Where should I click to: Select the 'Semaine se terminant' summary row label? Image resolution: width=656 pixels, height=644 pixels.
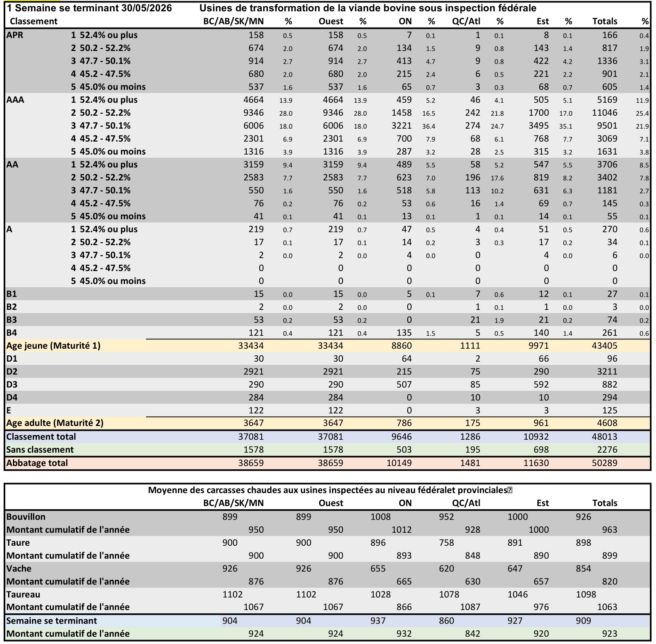pyautogui.click(x=51, y=621)
